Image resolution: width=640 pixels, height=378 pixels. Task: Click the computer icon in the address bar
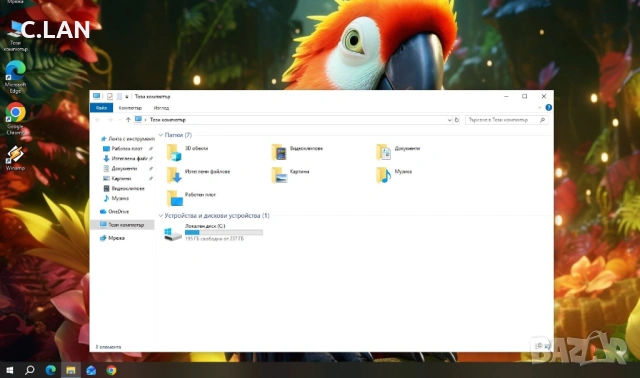pos(138,119)
